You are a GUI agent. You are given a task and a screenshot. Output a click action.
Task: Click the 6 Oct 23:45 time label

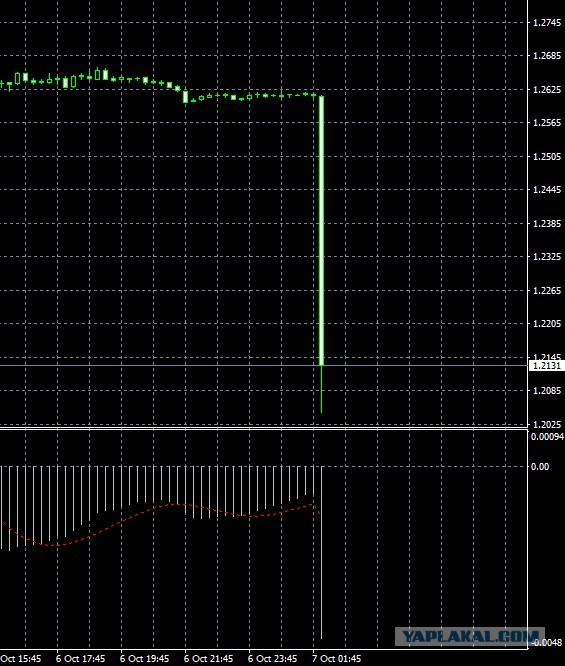pos(273,659)
